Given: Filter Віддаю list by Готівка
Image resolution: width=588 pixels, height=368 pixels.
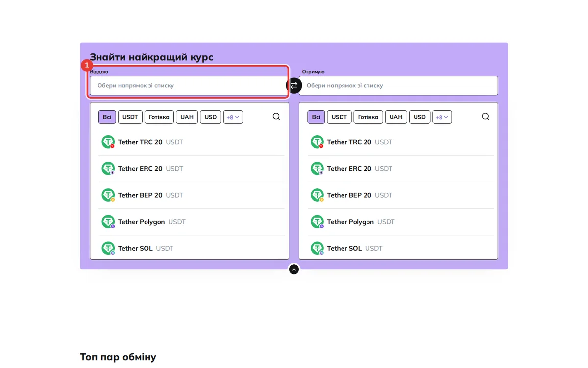Looking at the screenshot, I should coord(159,117).
